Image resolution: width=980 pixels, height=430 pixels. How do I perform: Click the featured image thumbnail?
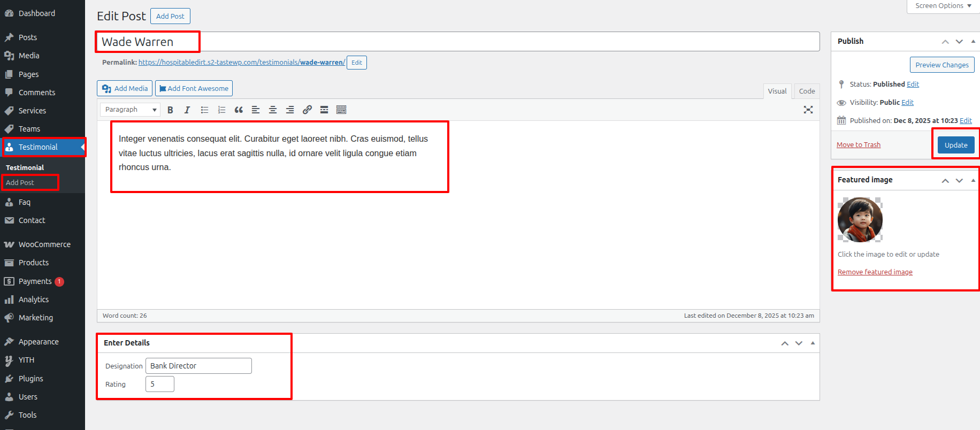[860, 220]
